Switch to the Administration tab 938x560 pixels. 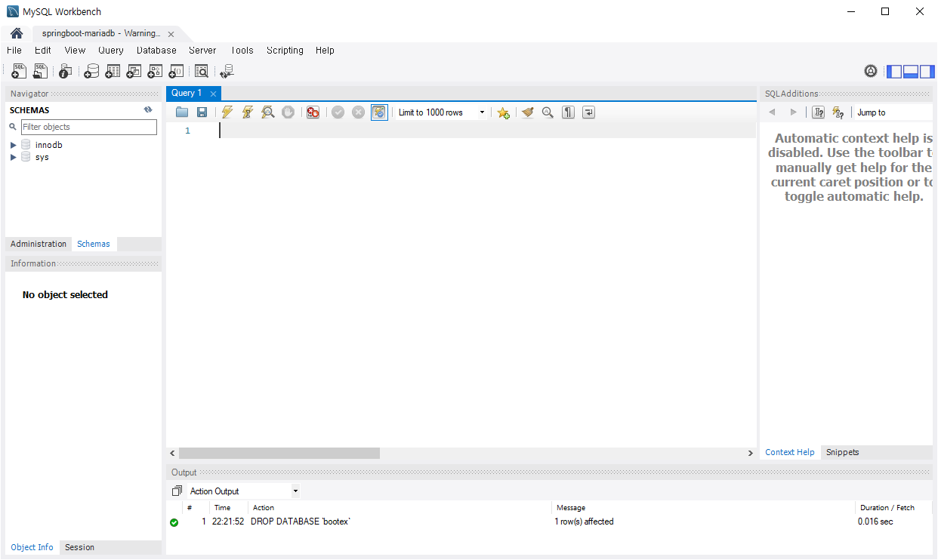click(x=39, y=244)
